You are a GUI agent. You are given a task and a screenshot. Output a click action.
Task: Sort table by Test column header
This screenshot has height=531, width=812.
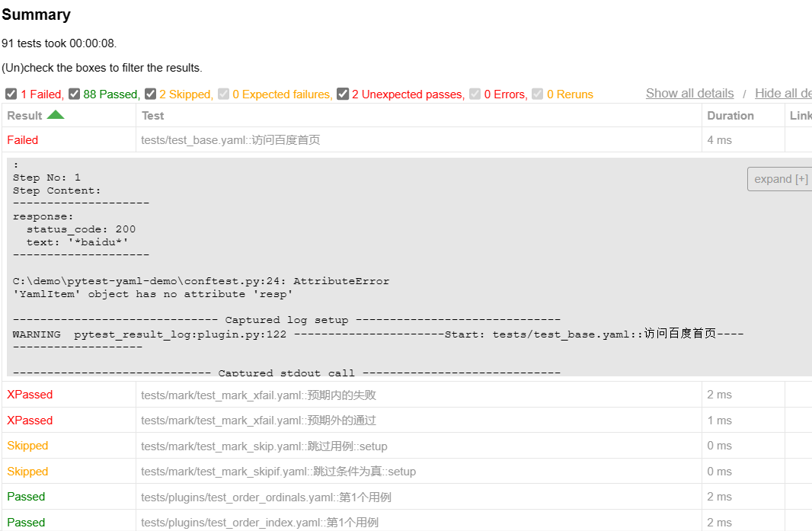click(x=418, y=116)
